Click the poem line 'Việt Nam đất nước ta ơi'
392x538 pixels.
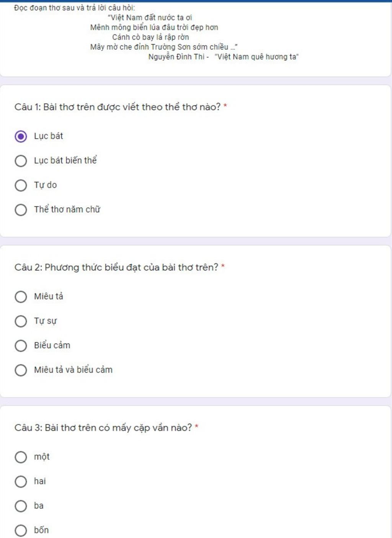(x=150, y=18)
